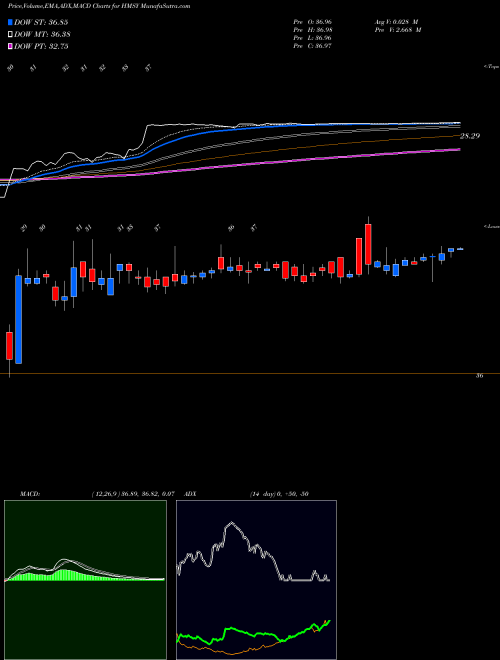Image resolution: width=500 pixels, height=660 pixels.
Task: Click the MACD panel title
Action: 30,494
